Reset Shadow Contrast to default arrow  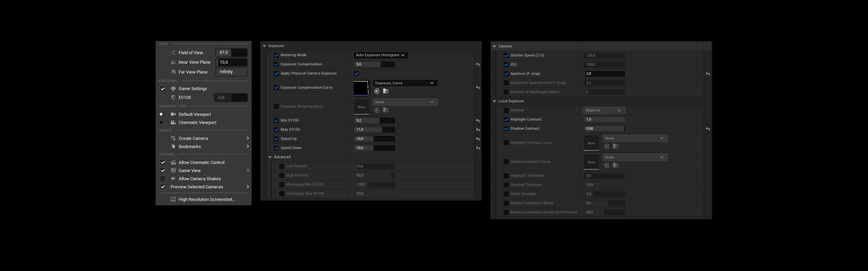point(708,129)
